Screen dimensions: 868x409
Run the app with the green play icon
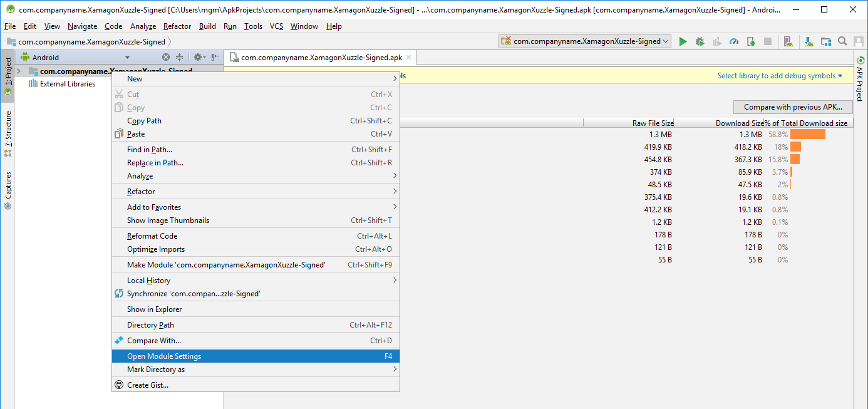point(683,41)
